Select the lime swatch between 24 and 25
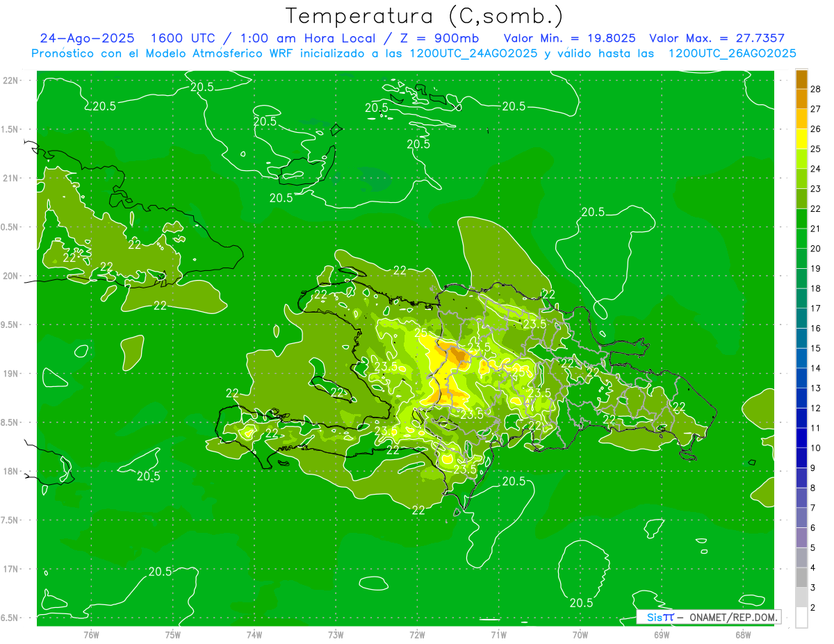 pos(801,159)
